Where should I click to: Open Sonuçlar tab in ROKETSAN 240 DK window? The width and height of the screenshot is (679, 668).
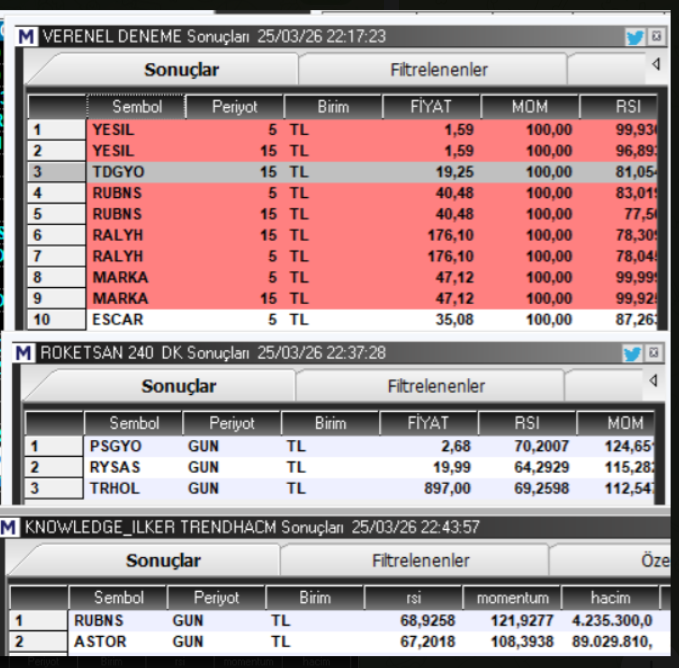click(x=178, y=386)
